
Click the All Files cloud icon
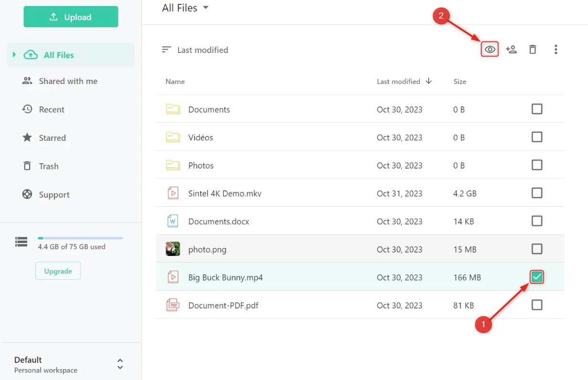[x=31, y=55]
